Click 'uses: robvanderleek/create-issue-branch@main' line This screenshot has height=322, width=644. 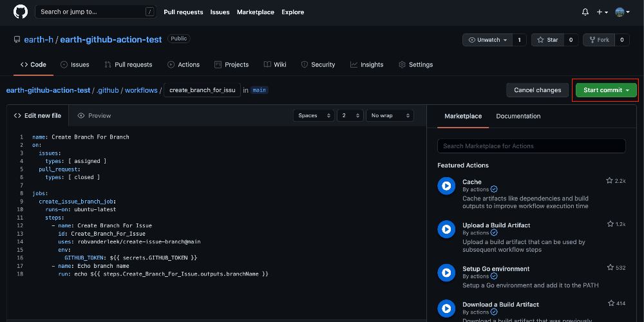(x=129, y=242)
